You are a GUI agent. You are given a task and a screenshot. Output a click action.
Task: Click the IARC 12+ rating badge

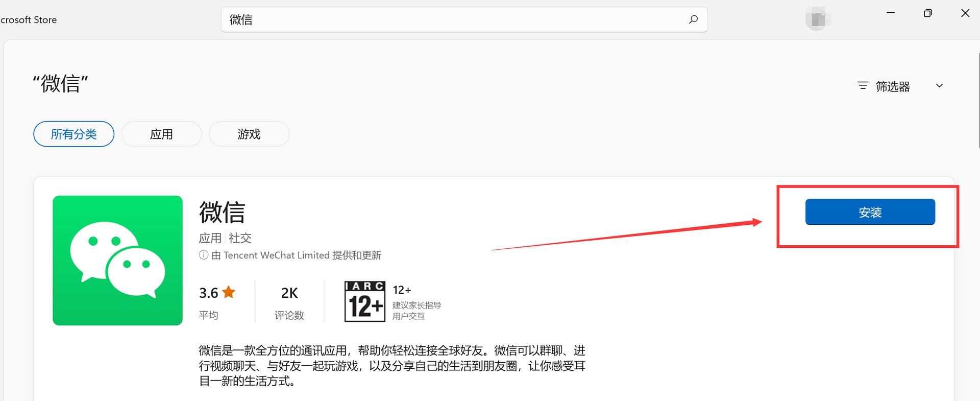[x=364, y=301]
